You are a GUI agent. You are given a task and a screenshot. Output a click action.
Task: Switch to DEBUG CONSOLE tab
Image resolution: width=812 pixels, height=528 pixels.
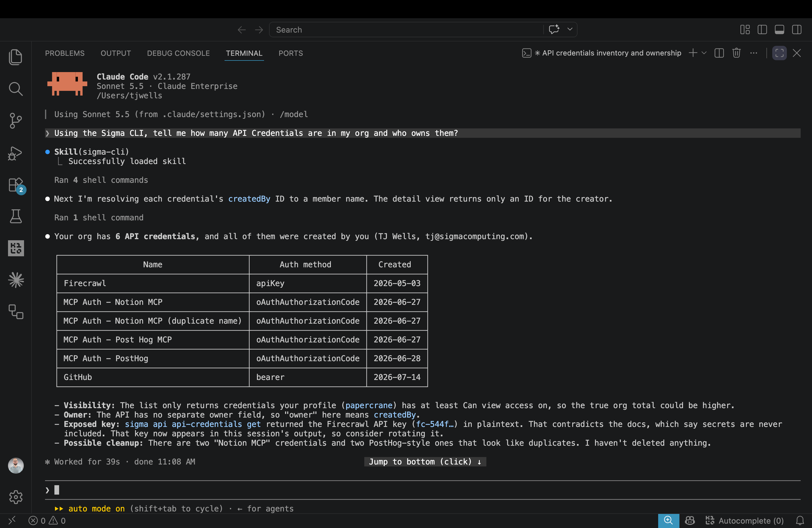tap(178, 53)
